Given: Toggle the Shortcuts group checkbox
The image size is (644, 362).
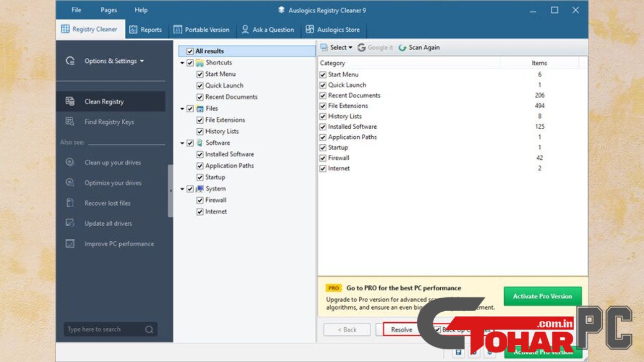Looking at the screenshot, I should coord(190,63).
